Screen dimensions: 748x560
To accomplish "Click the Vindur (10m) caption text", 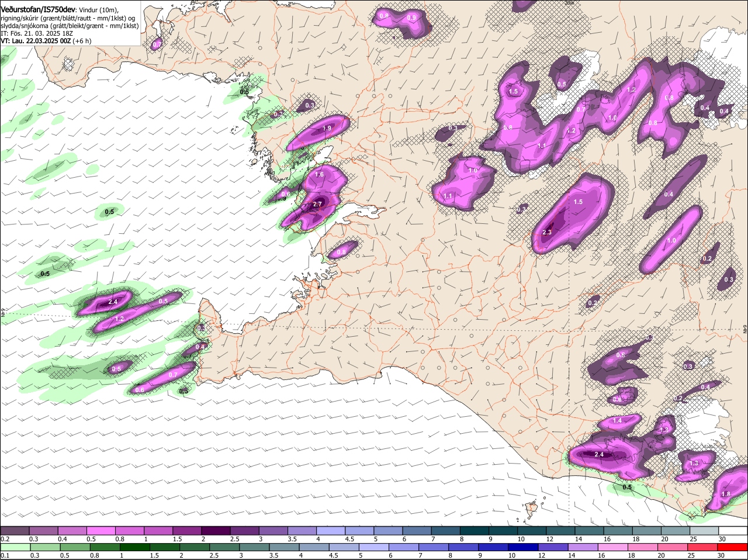I will coord(99,10).
